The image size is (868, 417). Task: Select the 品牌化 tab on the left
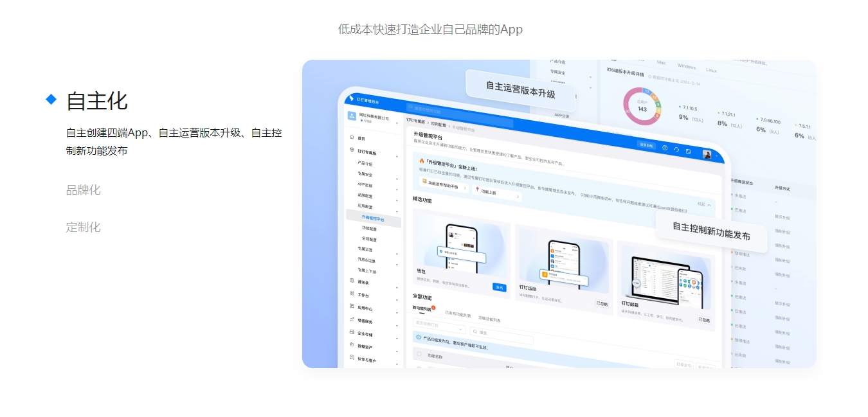pos(84,190)
